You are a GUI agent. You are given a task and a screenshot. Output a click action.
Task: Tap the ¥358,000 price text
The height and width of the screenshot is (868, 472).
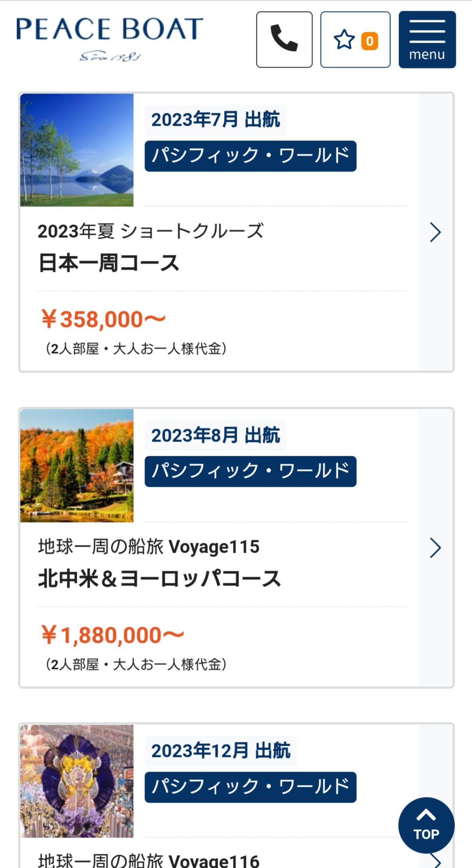click(103, 319)
